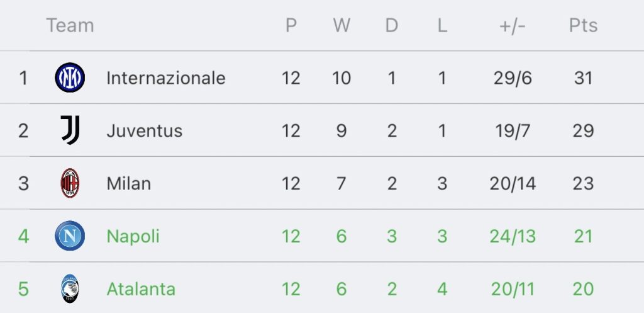Open the Internazionale team name
Image resolution: width=644 pixels, height=313 pixels.
point(166,77)
